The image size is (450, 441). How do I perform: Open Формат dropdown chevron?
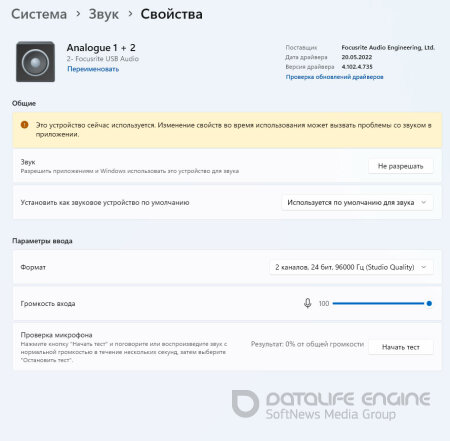(x=424, y=267)
